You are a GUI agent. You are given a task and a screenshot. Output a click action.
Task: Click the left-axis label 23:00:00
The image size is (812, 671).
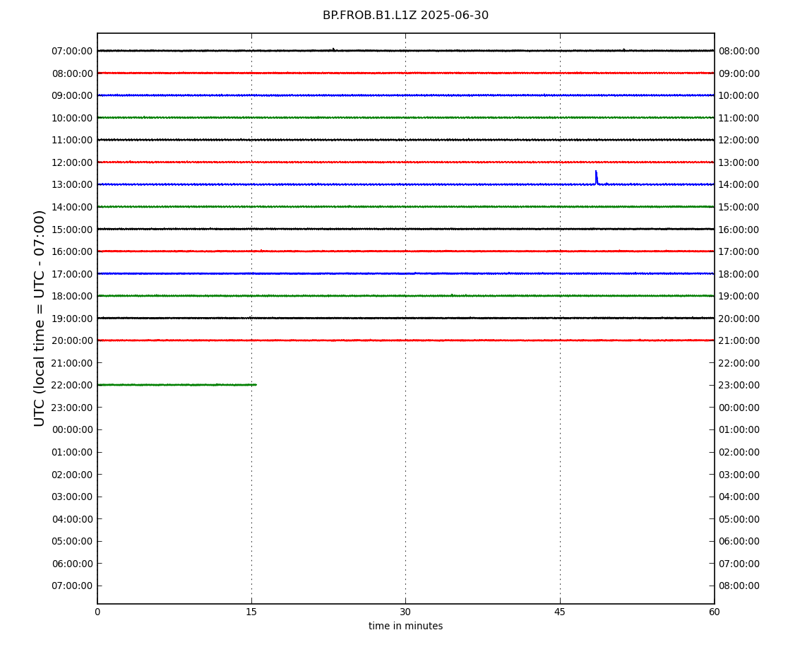tap(72, 408)
